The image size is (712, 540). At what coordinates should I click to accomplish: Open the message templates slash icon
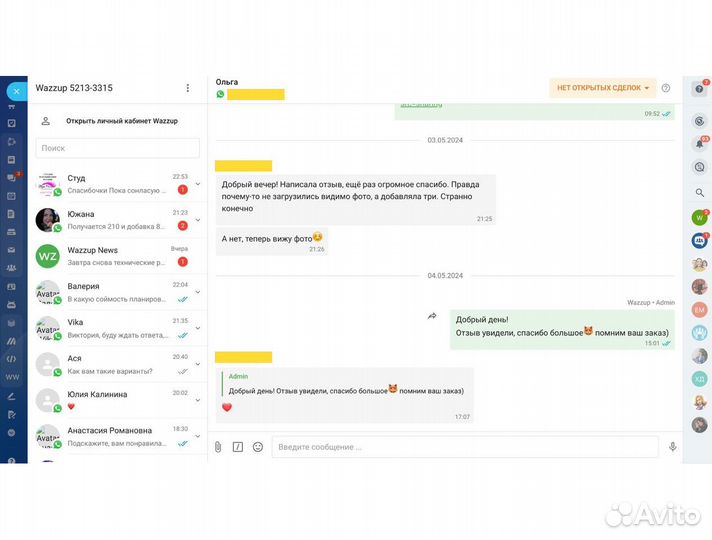(x=238, y=447)
